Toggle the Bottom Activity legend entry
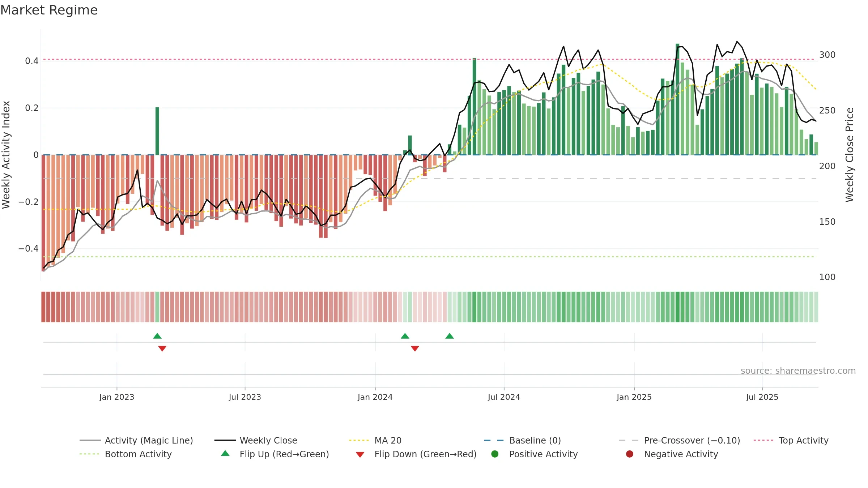The image size is (868, 488). point(125,454)
